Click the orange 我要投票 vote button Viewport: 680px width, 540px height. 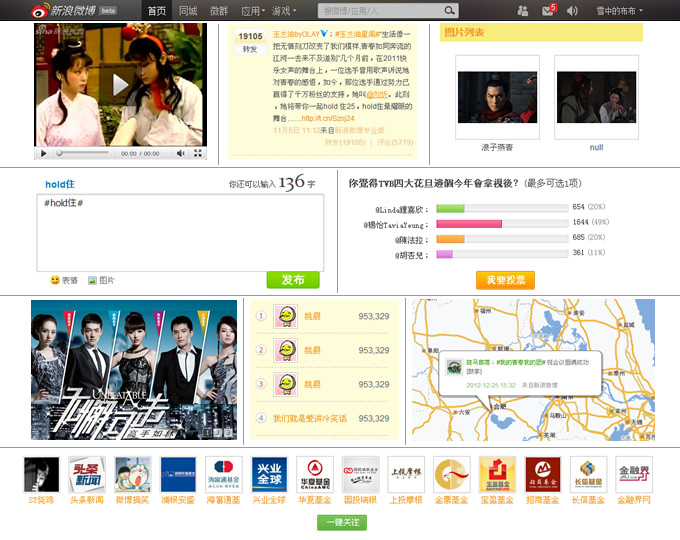point(505,280)
